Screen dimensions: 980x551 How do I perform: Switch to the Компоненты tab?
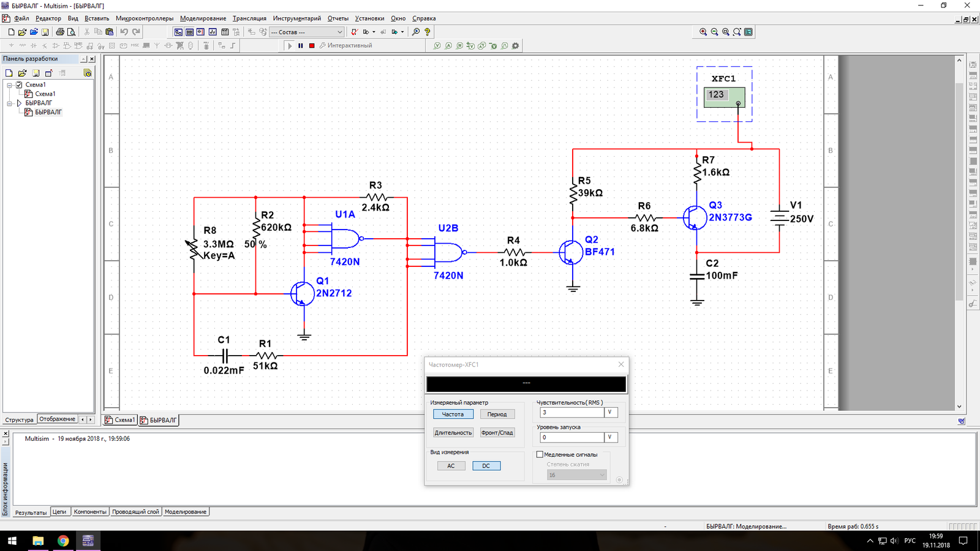coord(90,512)
